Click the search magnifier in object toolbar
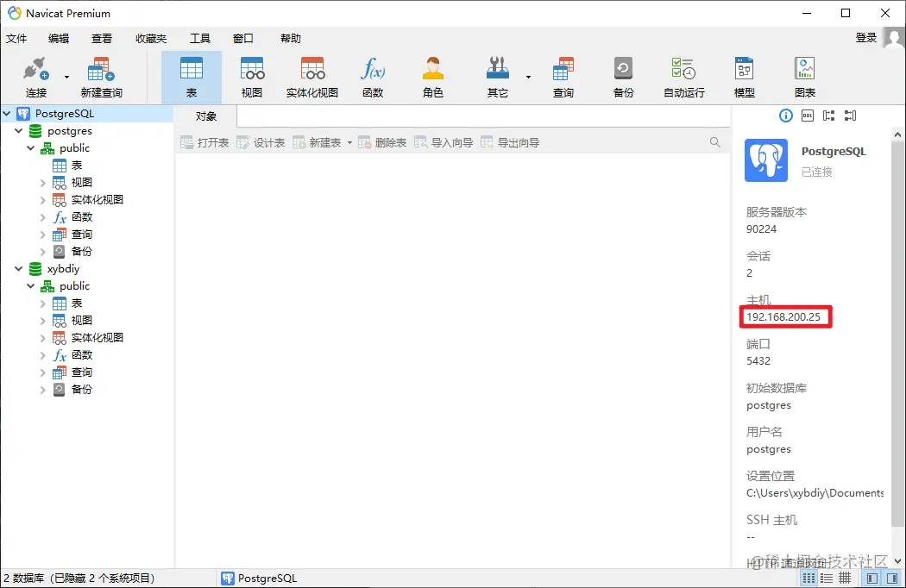This screenshot has width=906, height=588. (714, 142)
